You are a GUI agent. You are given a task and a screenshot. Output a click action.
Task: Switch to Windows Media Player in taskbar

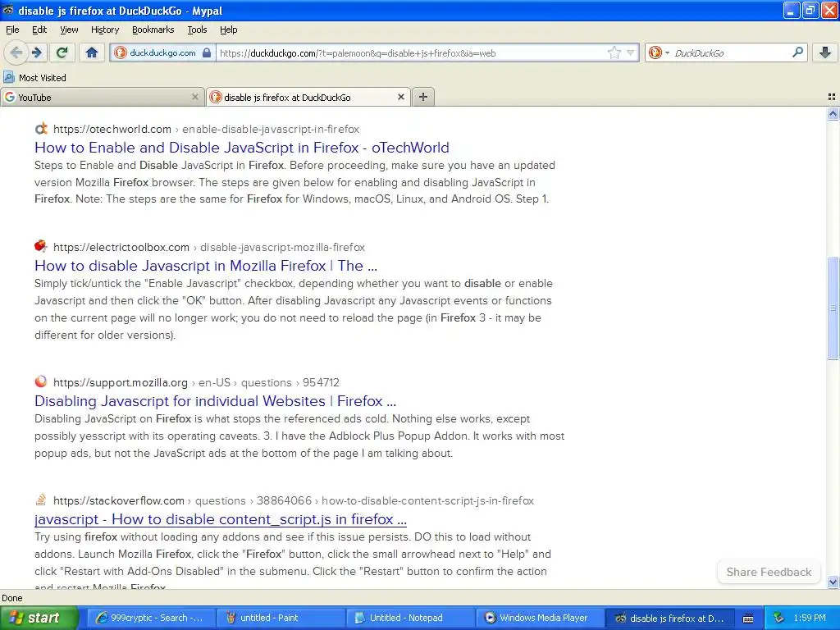click(x=541, y=618)
